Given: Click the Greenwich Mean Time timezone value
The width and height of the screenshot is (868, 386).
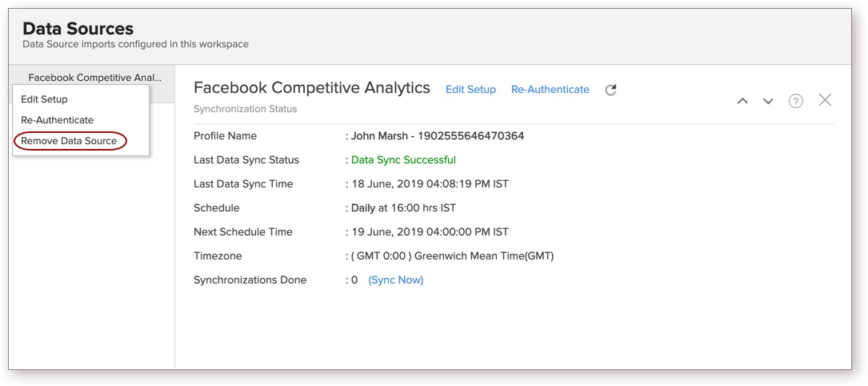Looking at the screenshot, I should (x=452, y=256).
